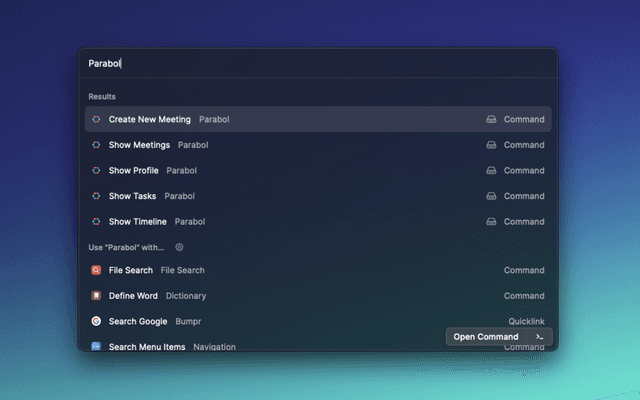The height and width of the screenshot is (400, 640).
Task: Focus the search field containing Parabol
Action: pyautogui.click(x=318, y=63)
